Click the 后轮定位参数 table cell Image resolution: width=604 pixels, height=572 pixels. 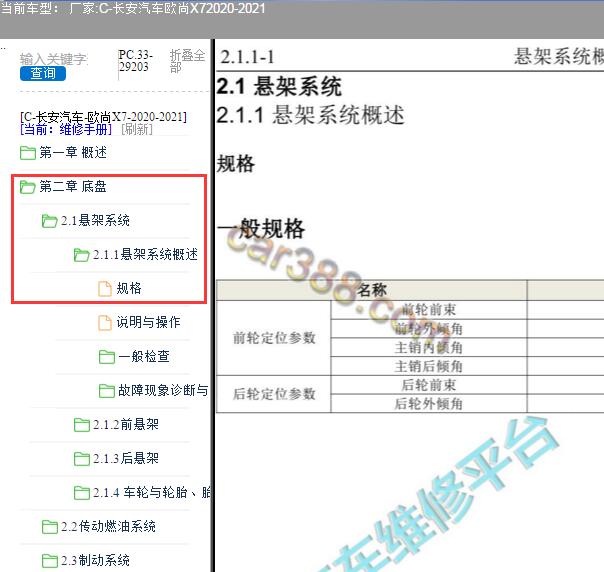click(x=274, y=394)
